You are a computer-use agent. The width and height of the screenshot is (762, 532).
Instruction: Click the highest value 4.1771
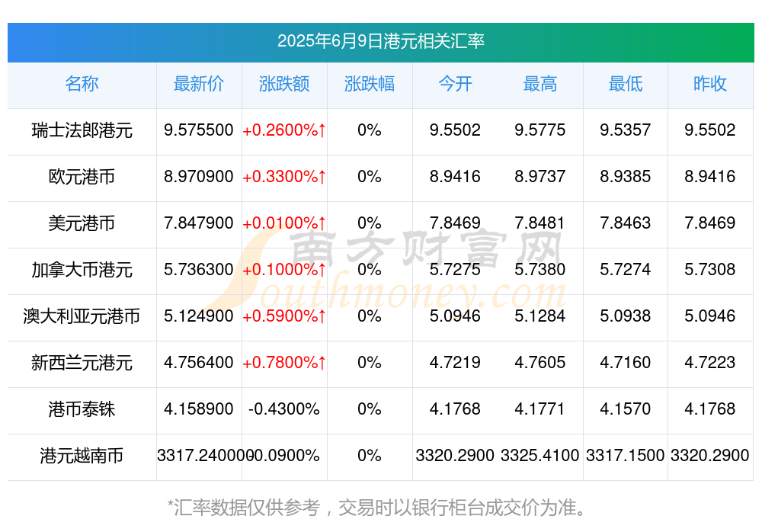coord(540,409)
